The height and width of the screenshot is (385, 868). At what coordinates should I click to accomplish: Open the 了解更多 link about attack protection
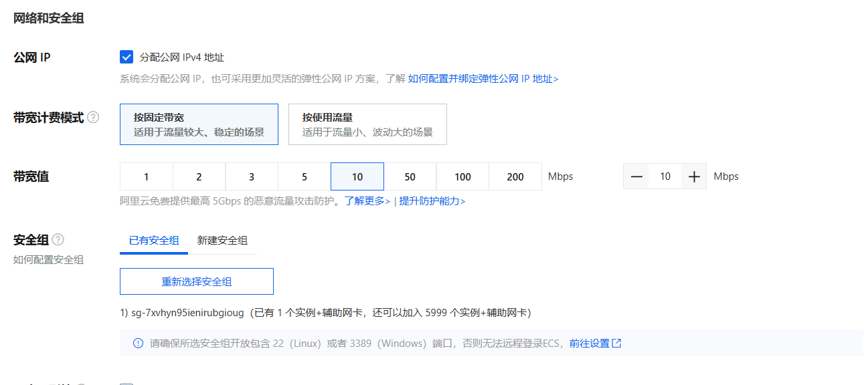click(x=367, y=201)
